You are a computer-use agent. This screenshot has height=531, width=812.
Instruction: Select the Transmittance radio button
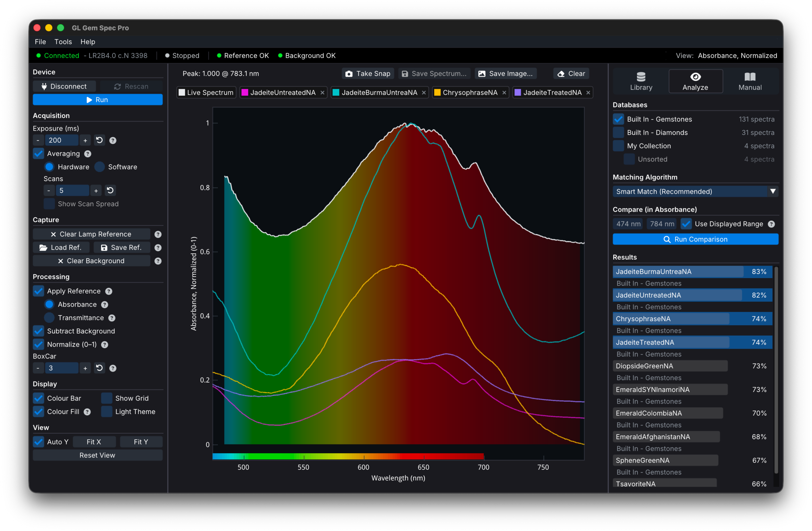(x=49, y=318)
